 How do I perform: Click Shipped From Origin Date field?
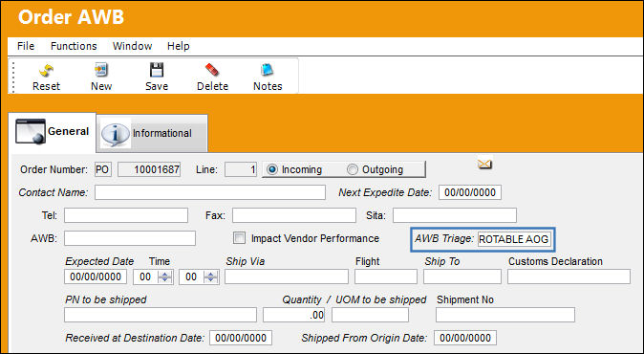click(465, 338)
